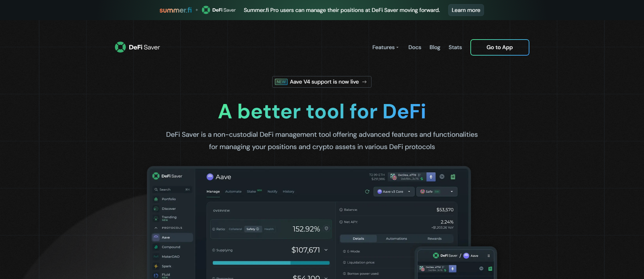
Task: Click the arrow icon in the Aave V4 announcement
Action: point(364,82)
